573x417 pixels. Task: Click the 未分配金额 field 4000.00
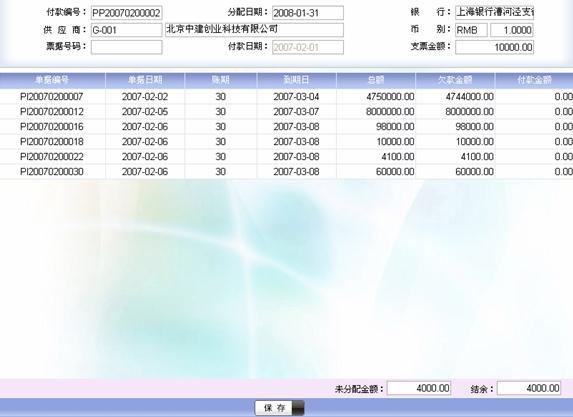click(x=419, y=388)
